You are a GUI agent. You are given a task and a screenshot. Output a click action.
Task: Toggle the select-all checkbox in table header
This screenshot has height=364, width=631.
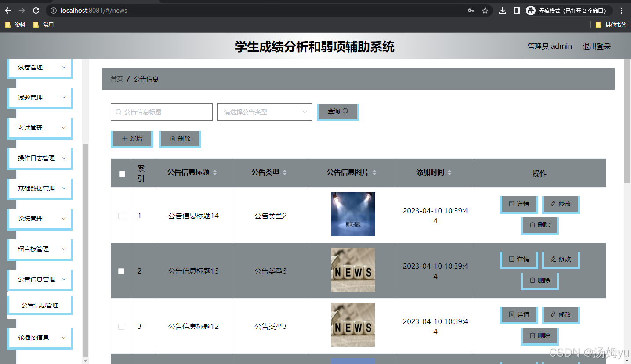122,174
